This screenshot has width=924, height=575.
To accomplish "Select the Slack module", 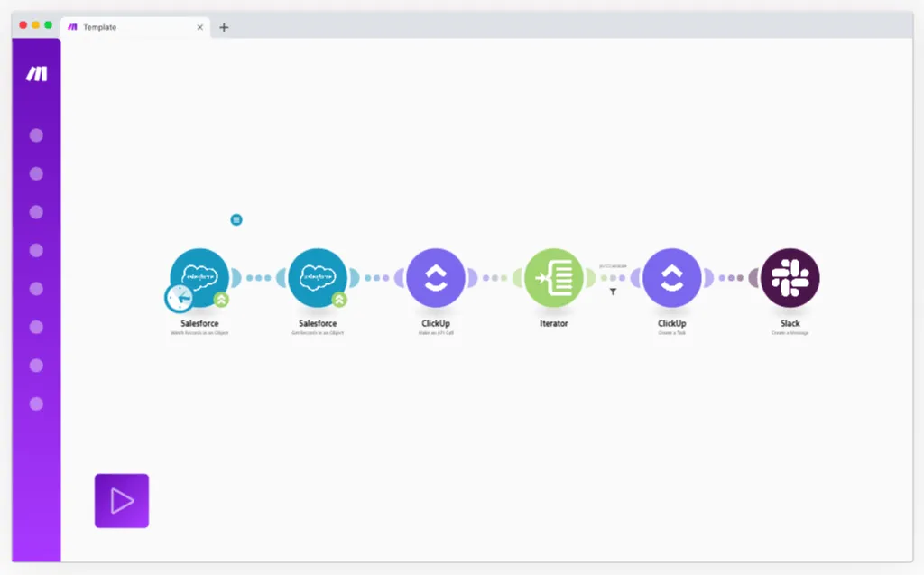I will coord(790,277).
